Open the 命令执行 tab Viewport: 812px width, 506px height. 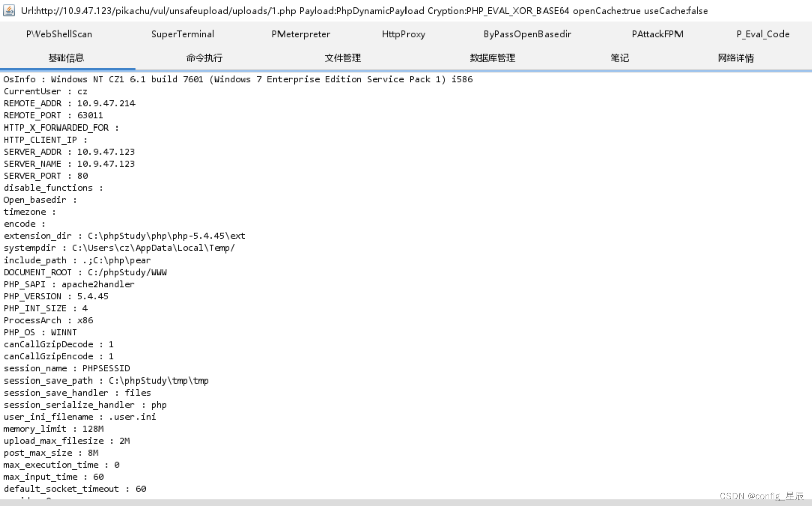pos(204,58)
